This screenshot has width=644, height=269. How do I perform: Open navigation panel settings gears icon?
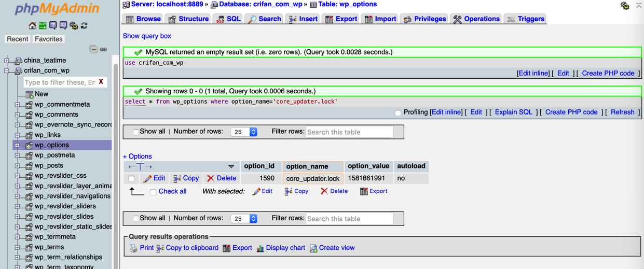(74, 25)
